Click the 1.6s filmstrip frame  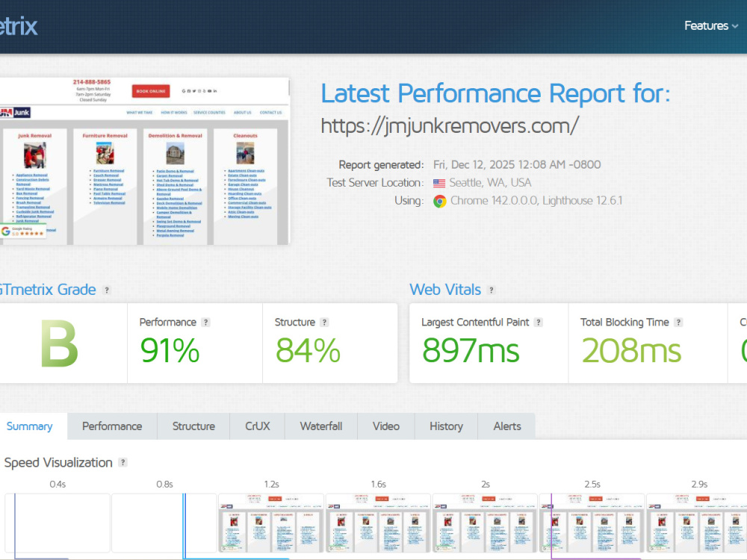pos(378,523)
